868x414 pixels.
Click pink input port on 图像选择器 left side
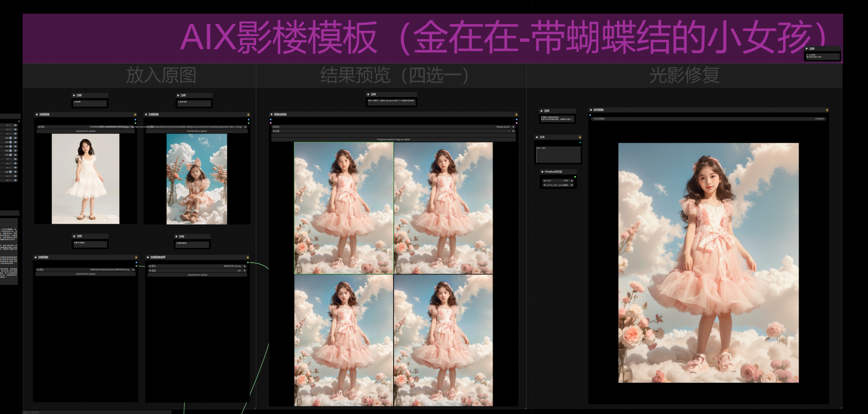click(271, 123)
